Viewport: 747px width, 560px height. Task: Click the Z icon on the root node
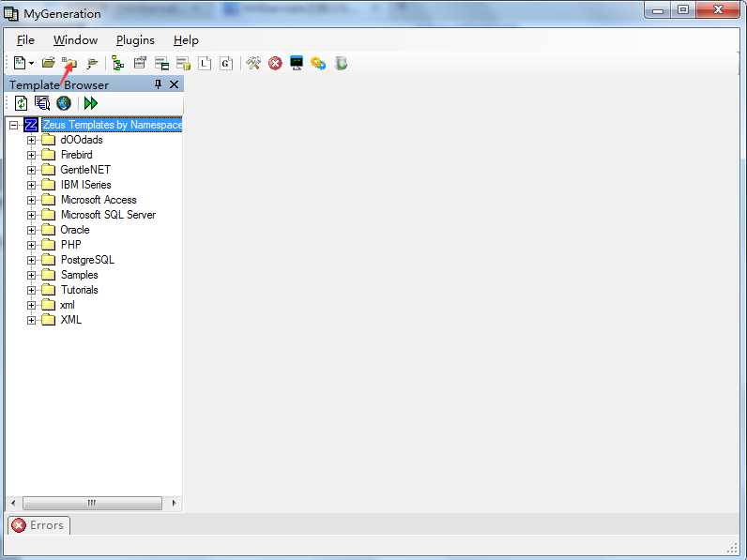(31, 125)
